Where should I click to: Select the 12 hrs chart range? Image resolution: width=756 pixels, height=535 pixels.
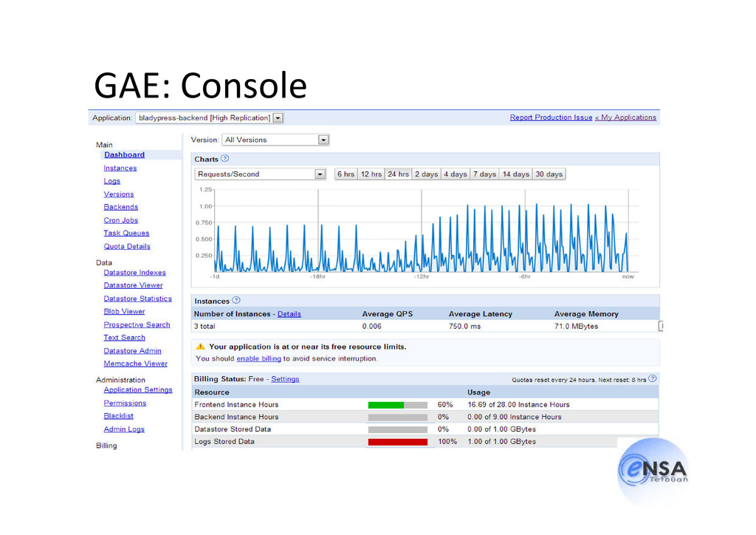[x=371, y=174]
